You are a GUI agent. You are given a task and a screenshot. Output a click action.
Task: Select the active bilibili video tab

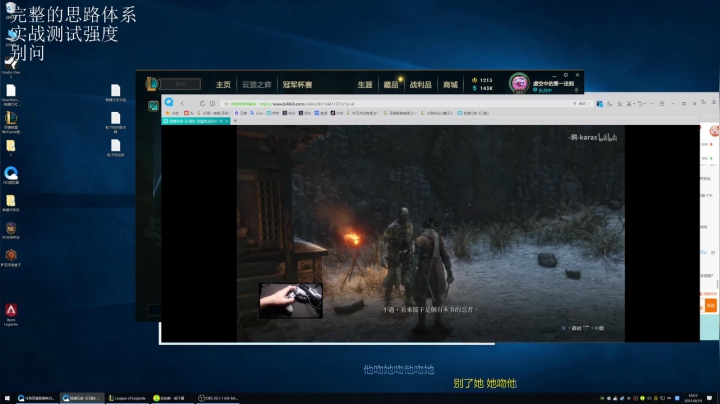[x=195, y=121]
